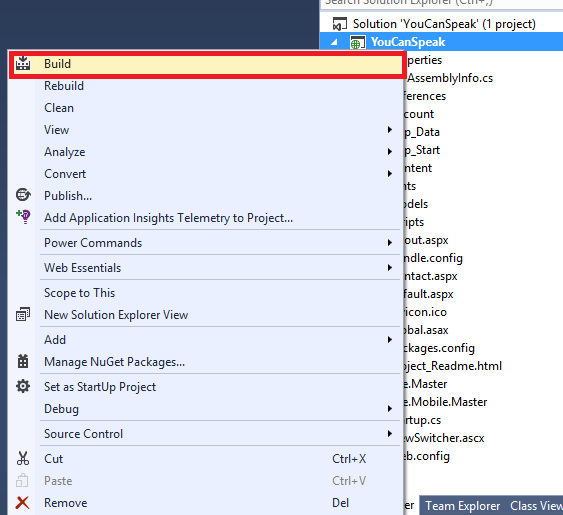
Task: Choose Scope to This
Action: point(205,293)
